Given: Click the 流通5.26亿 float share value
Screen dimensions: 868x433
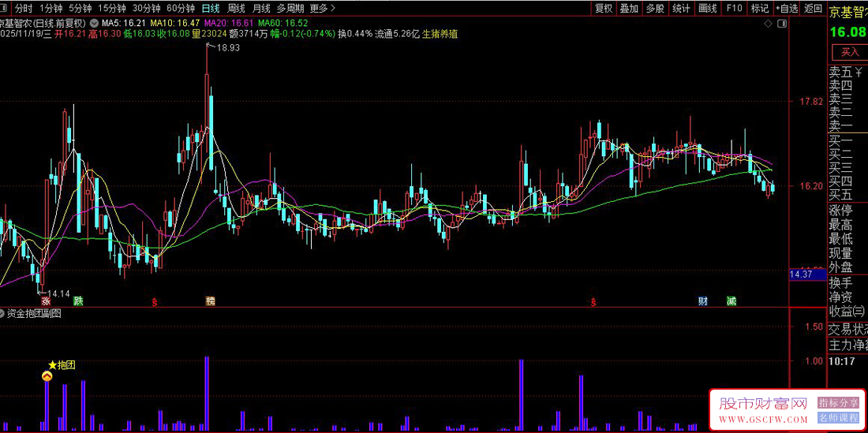Looking at the screenshot, I should (398, 34).
